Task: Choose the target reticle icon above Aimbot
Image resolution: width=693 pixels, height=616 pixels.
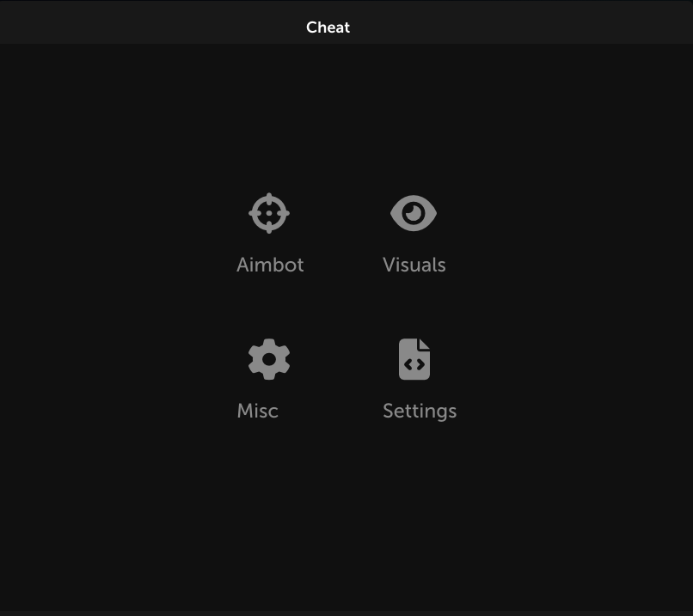Action: 269,213
